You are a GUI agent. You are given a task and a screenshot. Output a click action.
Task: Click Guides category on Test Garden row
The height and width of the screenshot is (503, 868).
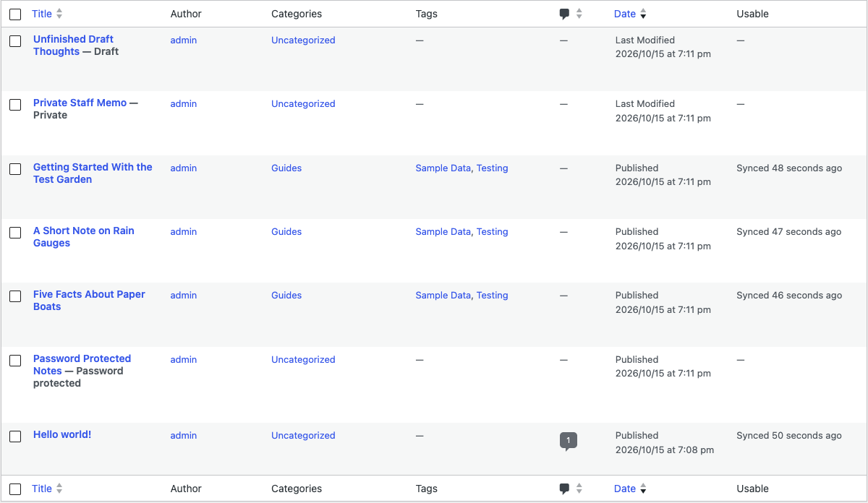[x=286, y=168]
